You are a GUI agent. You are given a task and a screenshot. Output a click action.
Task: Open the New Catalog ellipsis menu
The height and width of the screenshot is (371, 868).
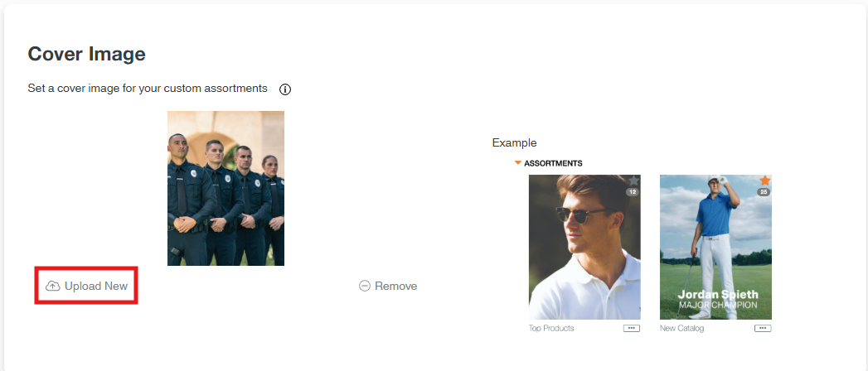coord(763,329)
